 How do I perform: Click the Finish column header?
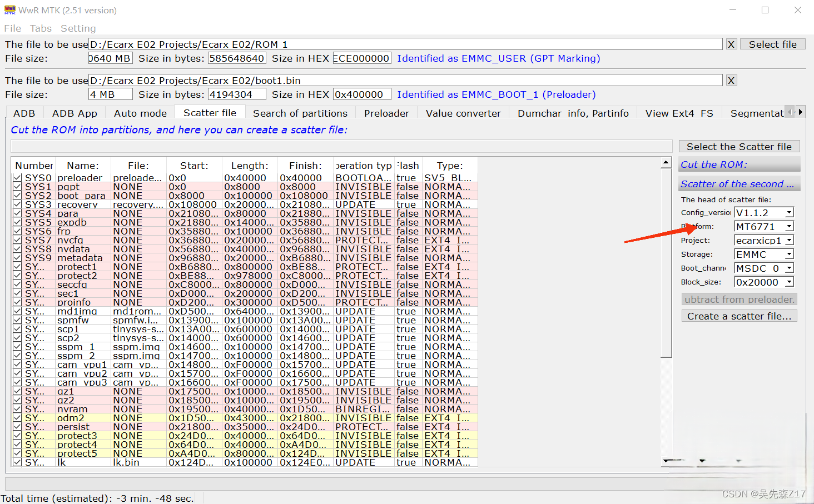(305, 166)
